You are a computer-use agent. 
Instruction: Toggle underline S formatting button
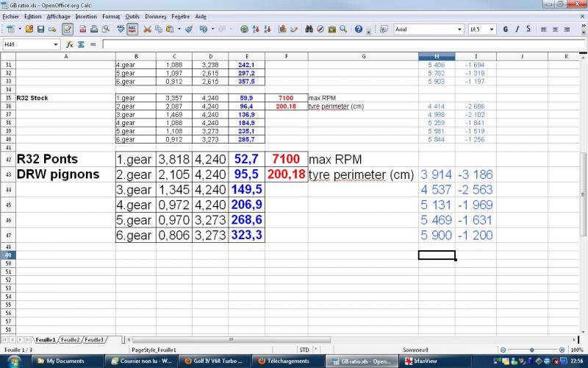(528, 29)
